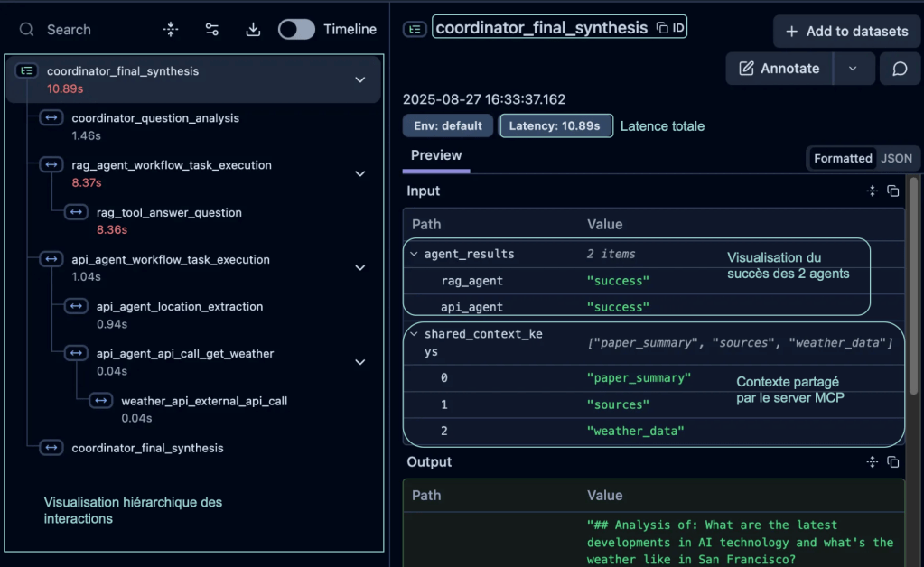Copy the trace ID button
Screen dimensions: 924x567
pyautogui.click(x=670, y=28)
